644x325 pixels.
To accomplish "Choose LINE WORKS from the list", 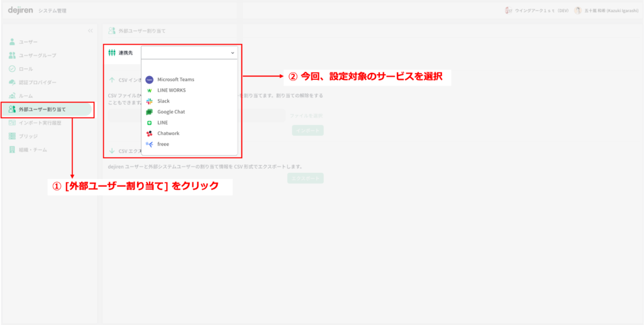I will pos(189,91).
